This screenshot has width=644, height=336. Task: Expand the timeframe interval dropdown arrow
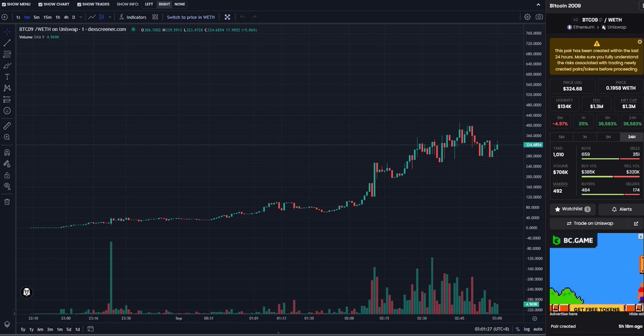coord(80,17)
